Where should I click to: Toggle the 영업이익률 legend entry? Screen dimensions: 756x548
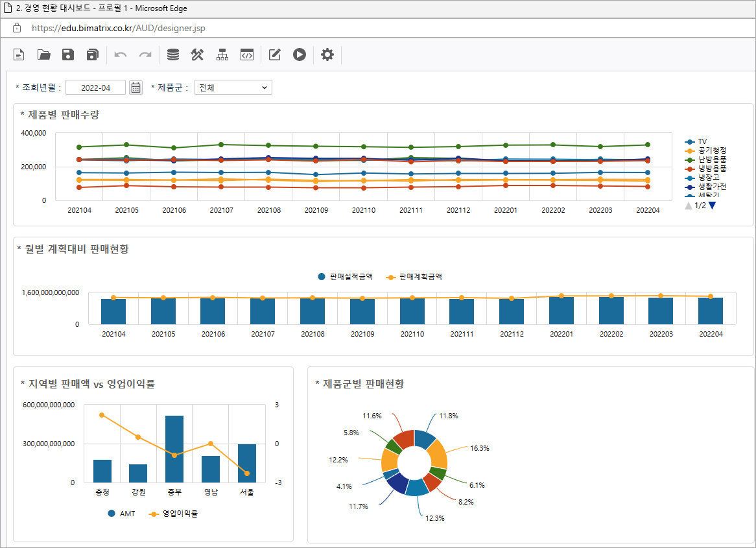click(x=179, y=514)
